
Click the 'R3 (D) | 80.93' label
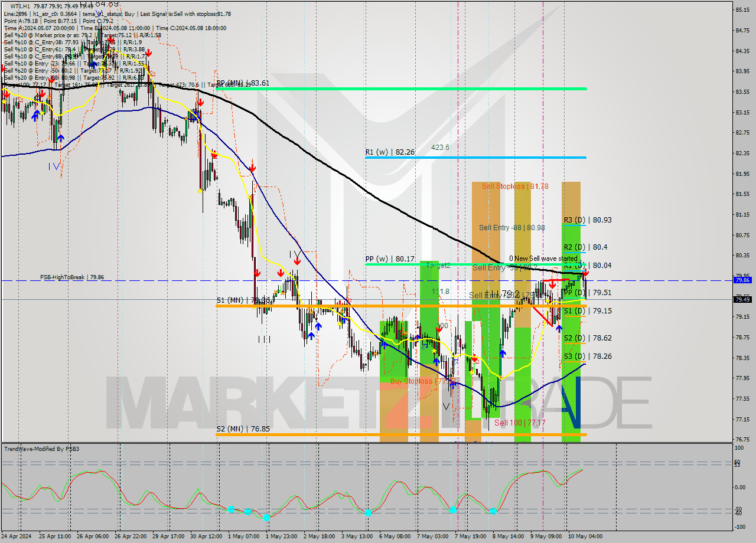(x=588, y=220)
